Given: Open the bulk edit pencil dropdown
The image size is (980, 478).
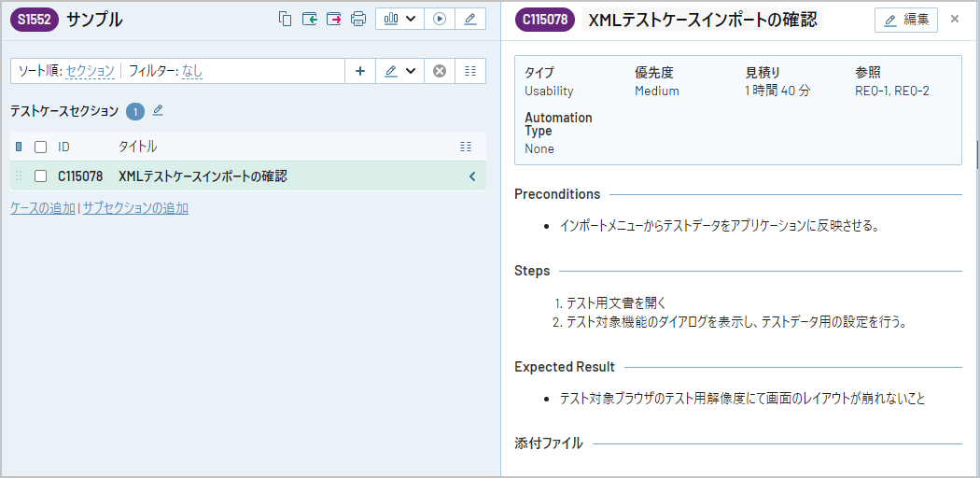Looking at the screenshot, I should (x=399, y=71).
